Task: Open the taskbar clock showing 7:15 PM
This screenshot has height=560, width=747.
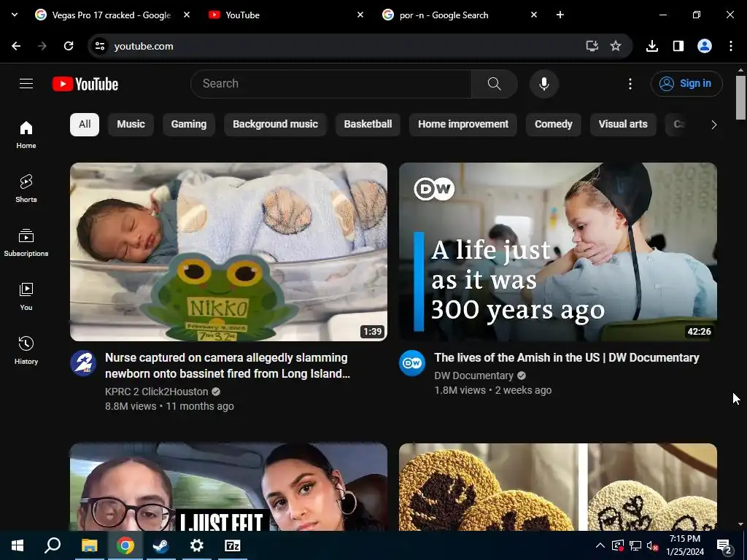Action: [685, 545]
